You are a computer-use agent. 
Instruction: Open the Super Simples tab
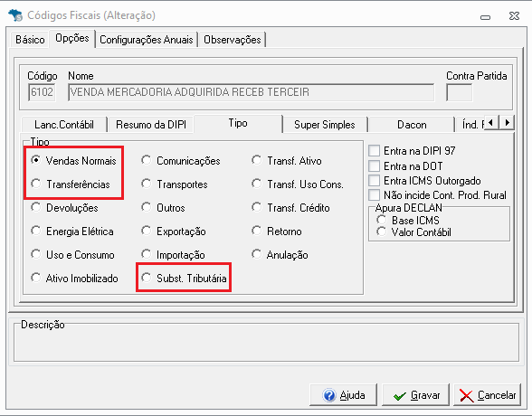click(325, 125)
